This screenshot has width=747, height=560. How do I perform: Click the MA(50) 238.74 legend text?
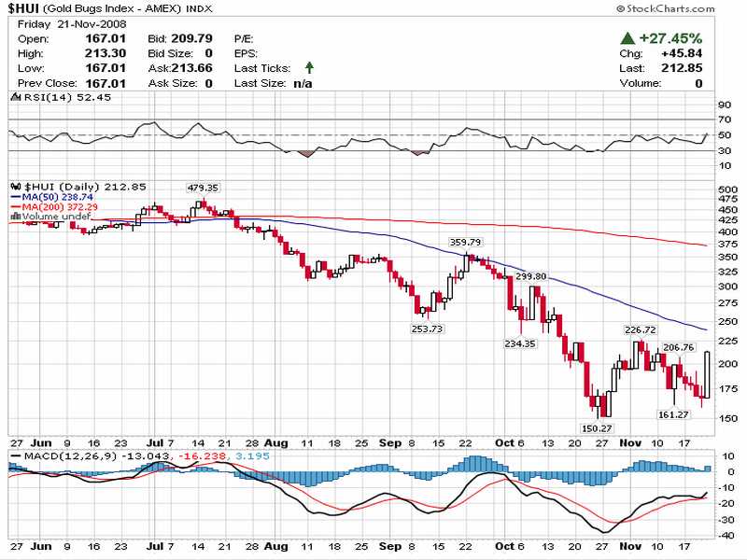click(57, 197)
